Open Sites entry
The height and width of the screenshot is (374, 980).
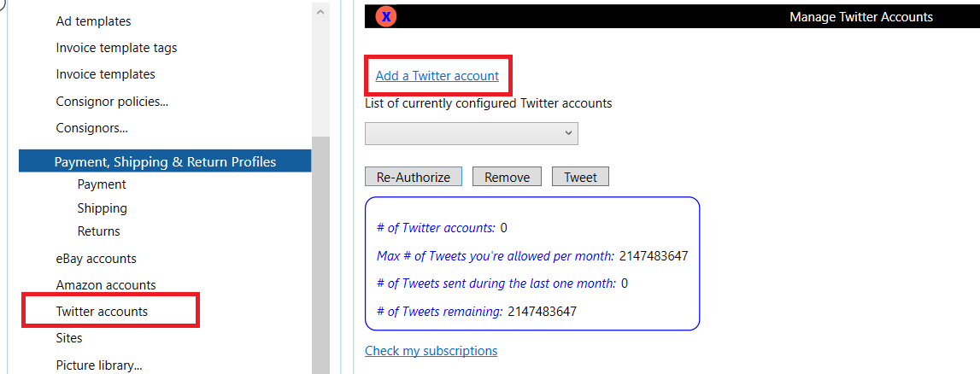coord(69,338)
